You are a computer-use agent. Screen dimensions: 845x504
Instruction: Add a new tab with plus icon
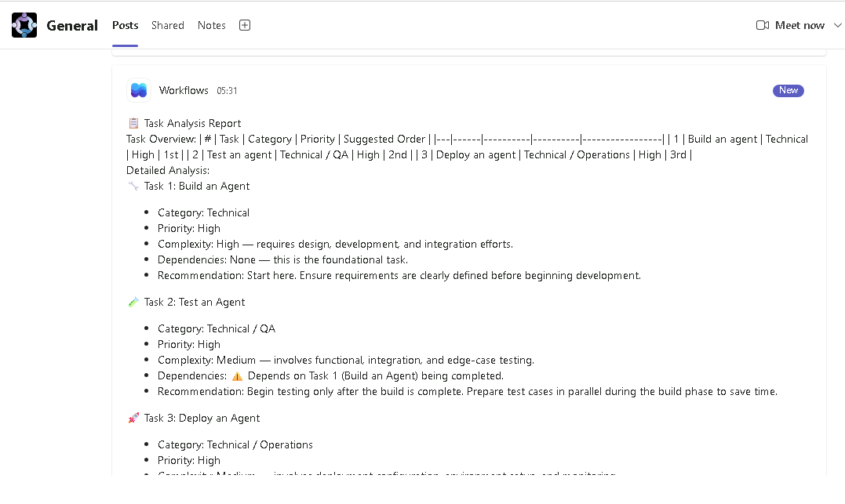point(245,25)
